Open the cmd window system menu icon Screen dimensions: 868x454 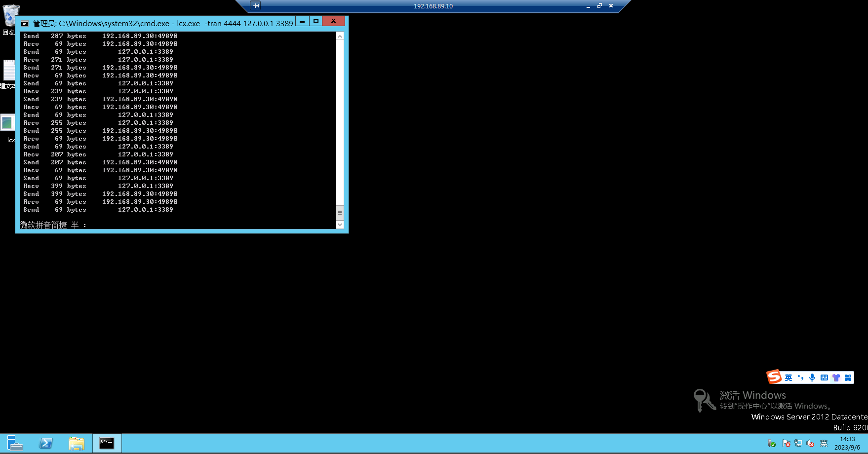coord(25,23)
